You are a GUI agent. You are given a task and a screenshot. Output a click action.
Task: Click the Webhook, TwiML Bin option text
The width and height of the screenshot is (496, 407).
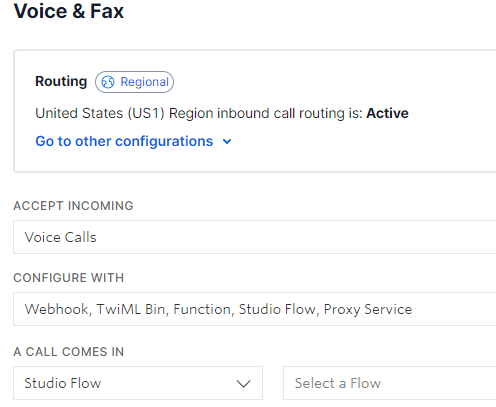(95, 309)
